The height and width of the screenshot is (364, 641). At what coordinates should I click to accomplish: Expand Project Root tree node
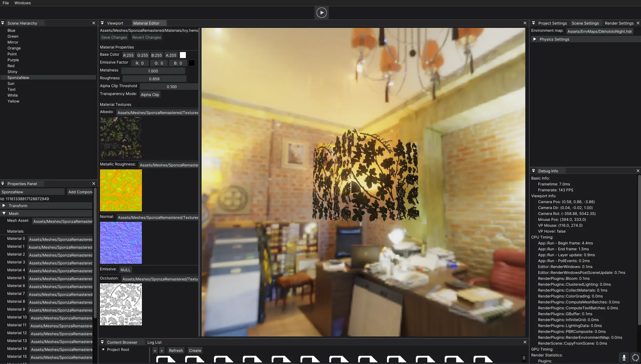click(103, 350)
